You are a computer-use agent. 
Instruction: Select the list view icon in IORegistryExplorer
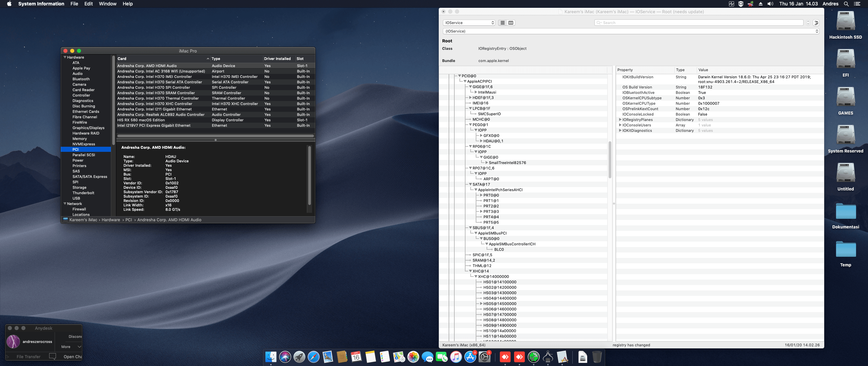[x=502, y=22]
